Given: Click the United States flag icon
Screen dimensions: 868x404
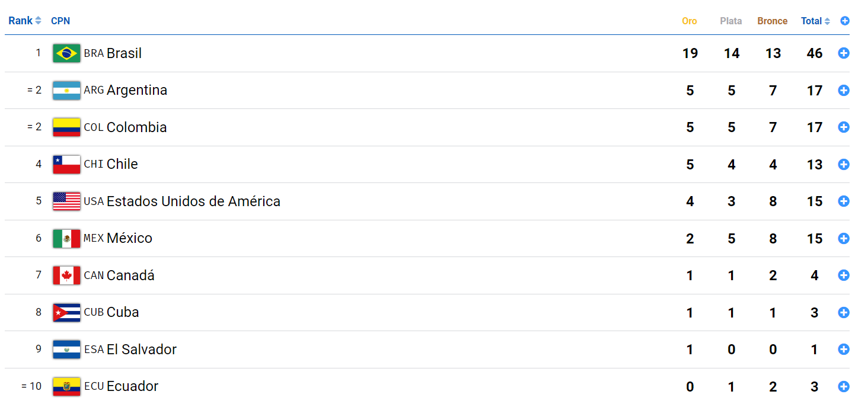Looking at the screenshot, I should (x=66, y=201).
